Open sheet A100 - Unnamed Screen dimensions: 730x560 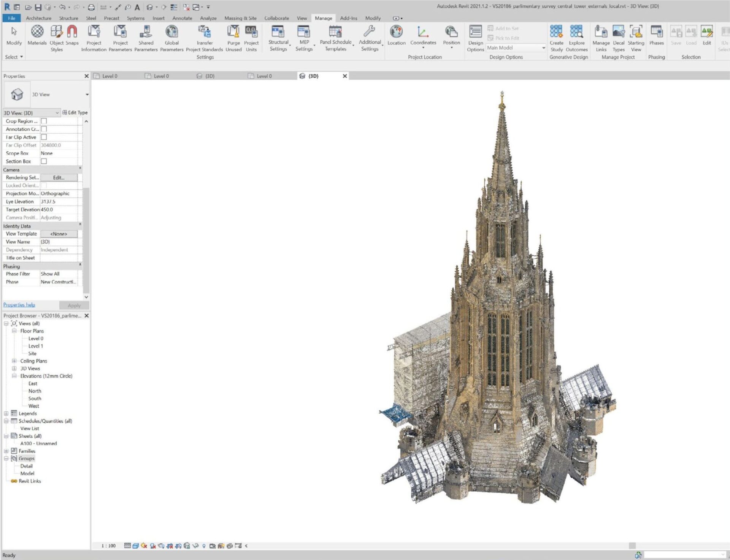point(38,443)
